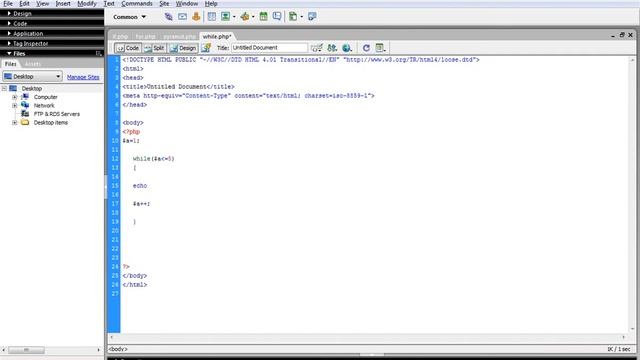640x360 pixels.
Task: Select the Network item in Files tree
Action: coord(44,105)
